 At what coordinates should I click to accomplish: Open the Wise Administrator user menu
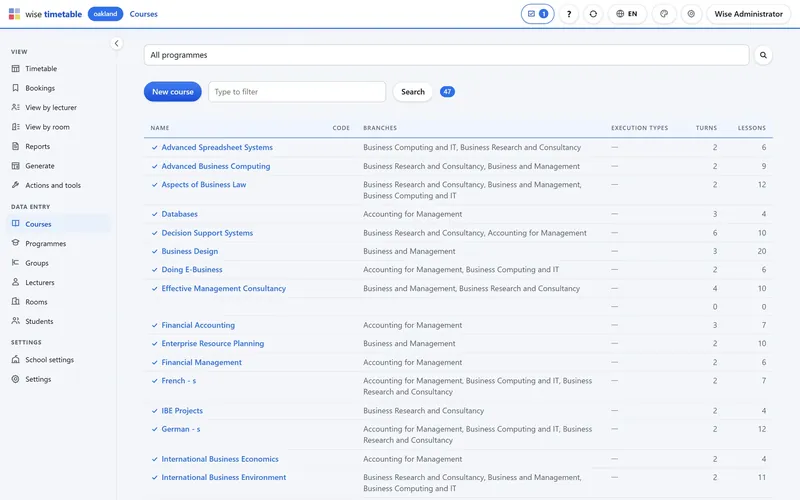(748, 14)
